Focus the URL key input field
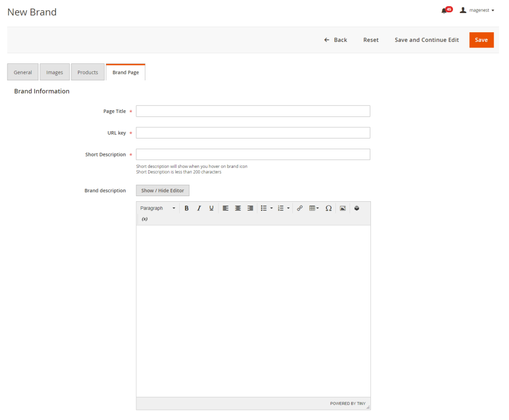This screenshot has width=509, height=420. pos(253,133)
